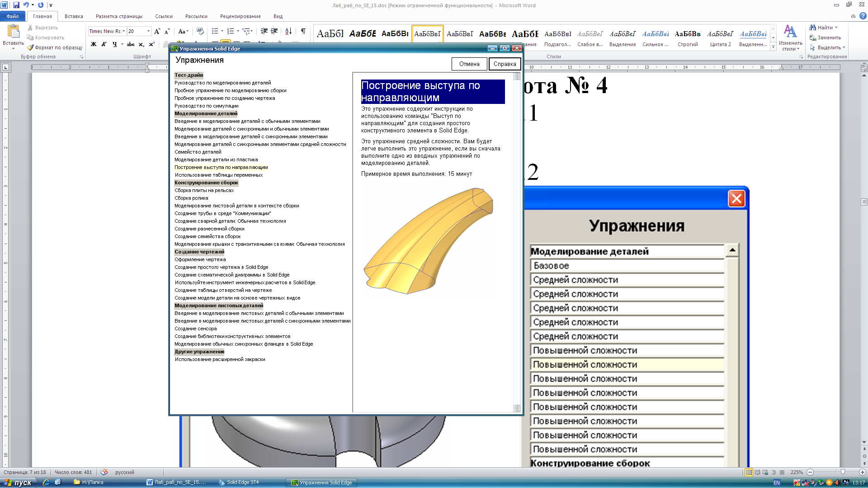This screenshot has width=868, height=488.
Task: Toggle Bold (Ж) formatting
Action: tap(94, 44)
